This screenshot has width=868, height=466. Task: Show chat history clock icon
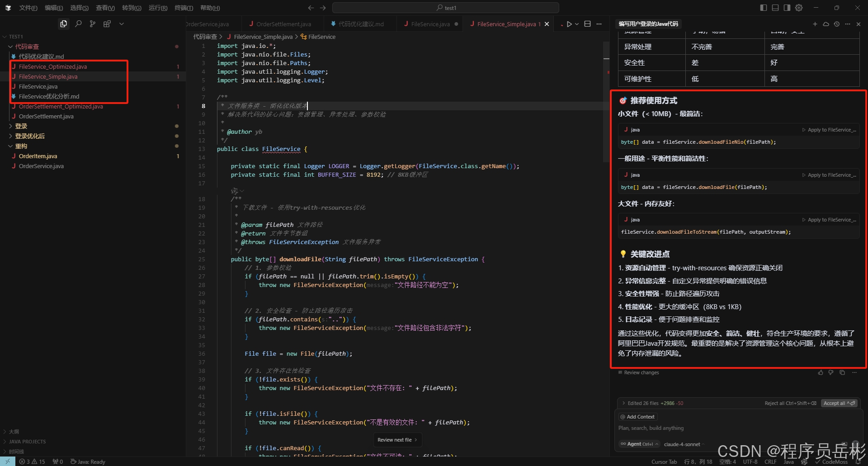coord(837,24)
